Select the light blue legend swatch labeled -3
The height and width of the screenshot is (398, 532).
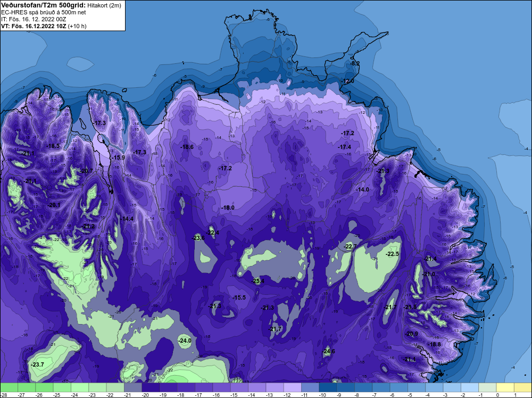tap(452, 387)
